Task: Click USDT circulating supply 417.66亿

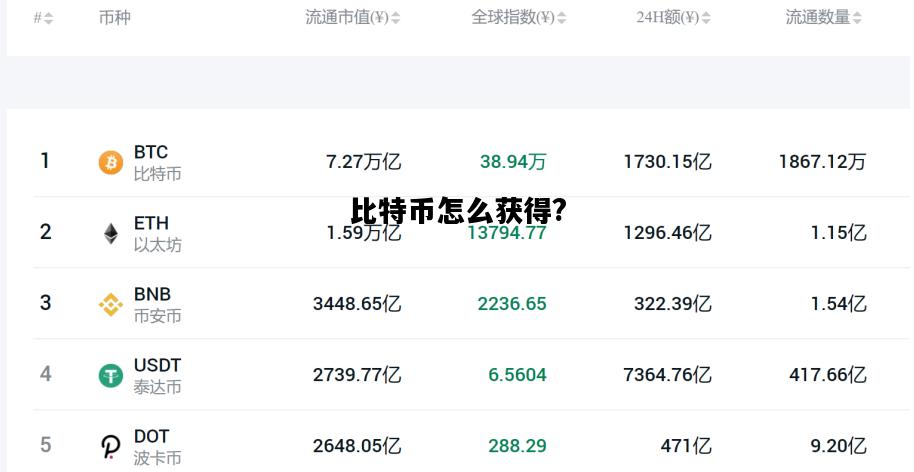Action: 828,375
